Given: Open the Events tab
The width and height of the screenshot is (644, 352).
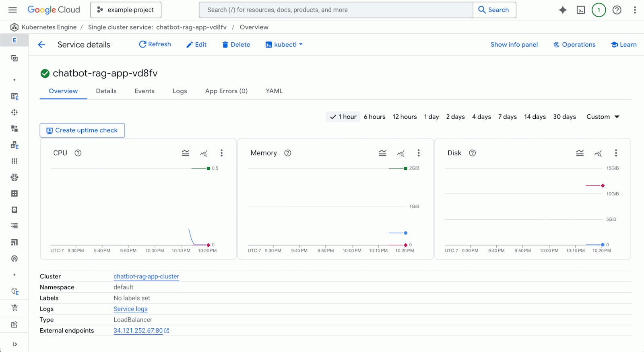Looking at the screenshot, I should (144, 91).
